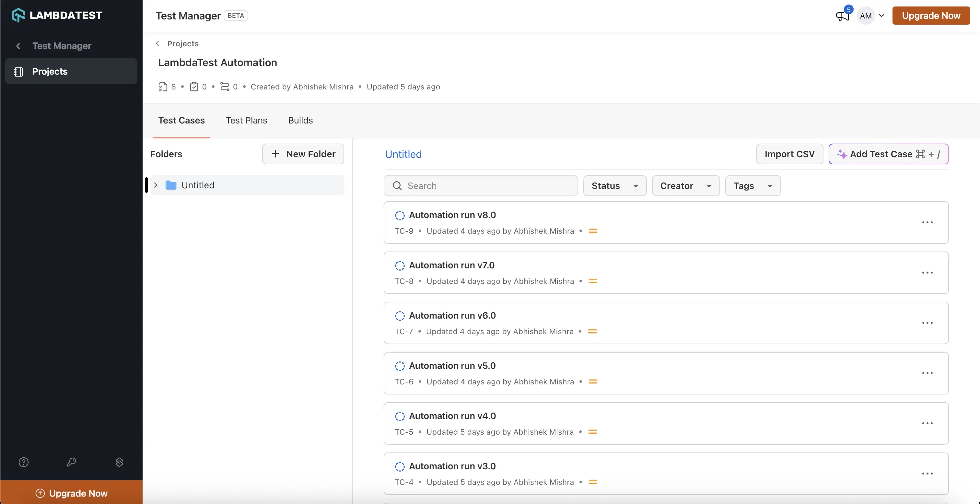Expand the Untitled folder chevron
The image size is (980, 504).
(156, 185)
